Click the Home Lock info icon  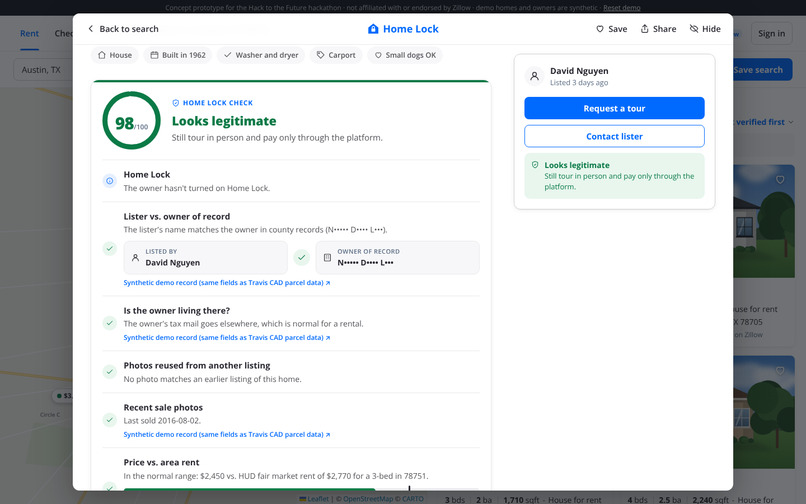(109, 181)
